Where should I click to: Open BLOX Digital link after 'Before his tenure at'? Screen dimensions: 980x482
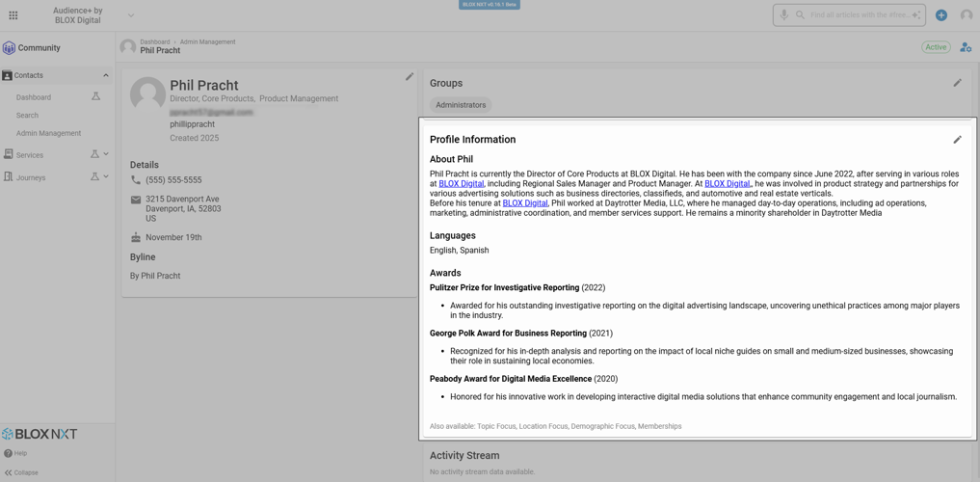coord(525,203)
